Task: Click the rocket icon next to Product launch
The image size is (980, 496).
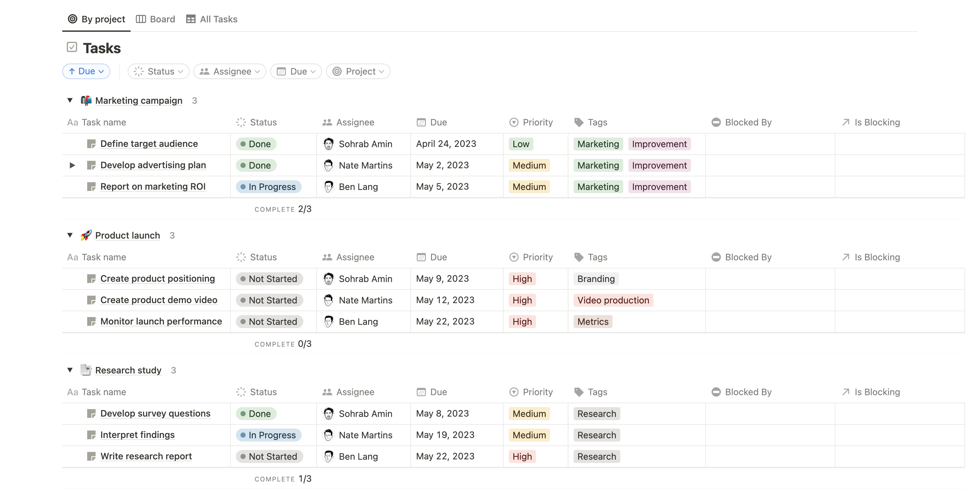Action: pyautogui.click(x=86, y=235)
